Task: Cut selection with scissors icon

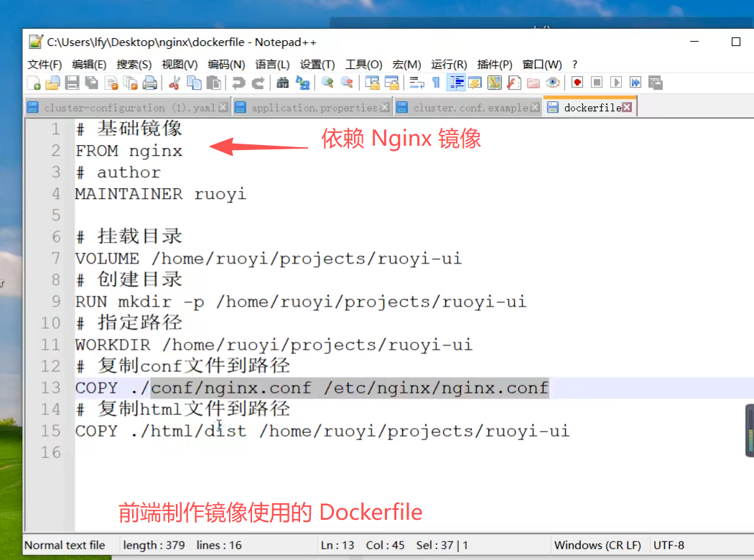Action: 174,83
